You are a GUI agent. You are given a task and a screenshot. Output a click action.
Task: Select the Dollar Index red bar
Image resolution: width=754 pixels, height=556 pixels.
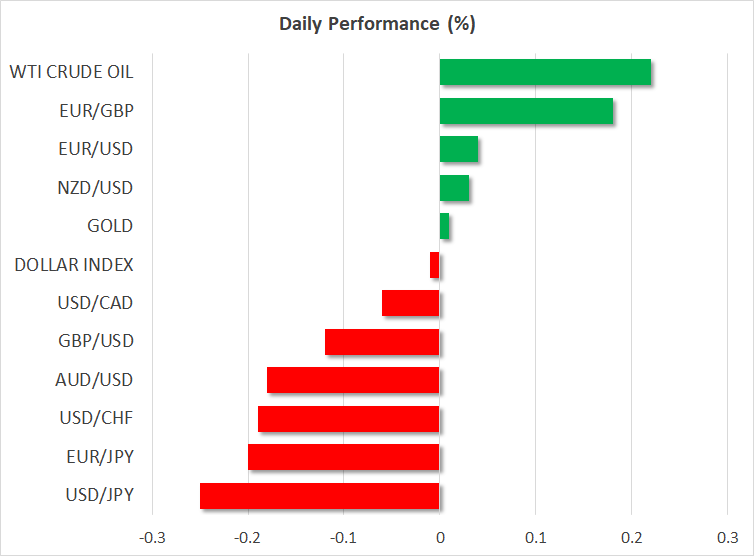(435, 265)
